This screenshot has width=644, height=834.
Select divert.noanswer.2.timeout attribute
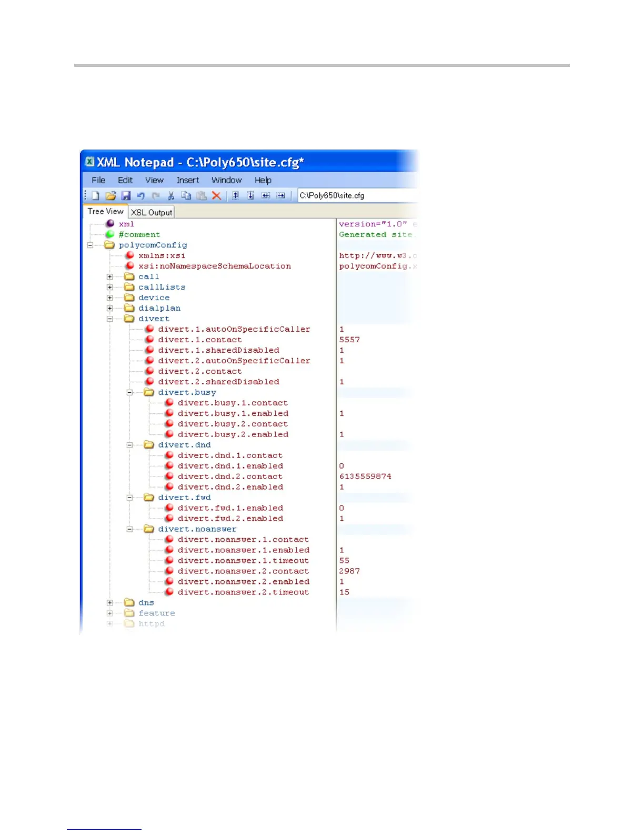tap(244, 592)
